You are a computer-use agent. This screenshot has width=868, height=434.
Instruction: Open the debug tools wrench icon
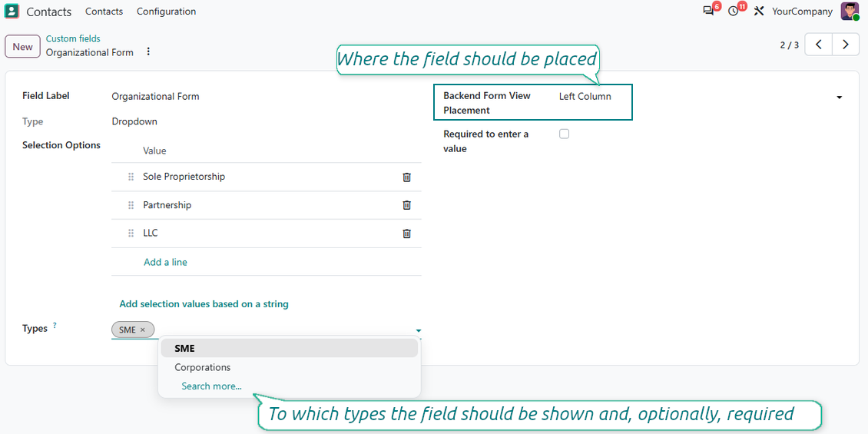pos(759,11)
